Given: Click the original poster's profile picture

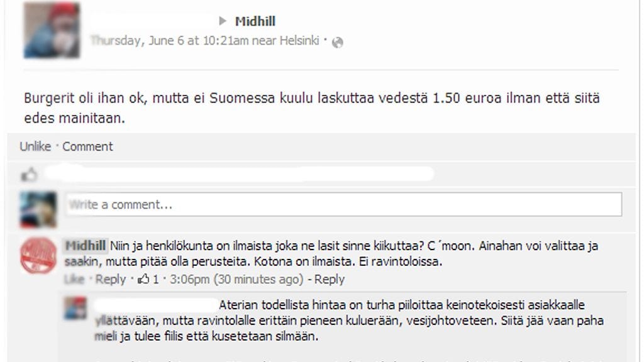Looking at the screenshot, I should click(x=52, y=31).
